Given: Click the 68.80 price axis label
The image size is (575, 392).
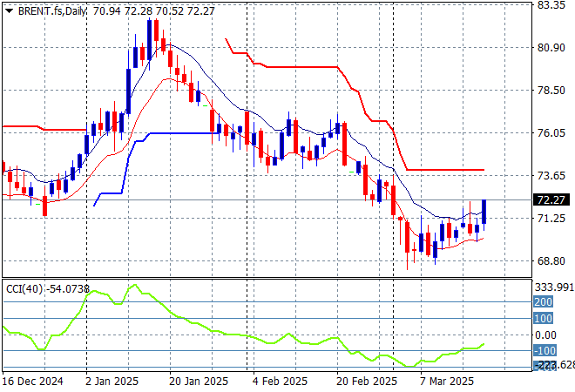Looking at the screenshot, I should 551,260.
